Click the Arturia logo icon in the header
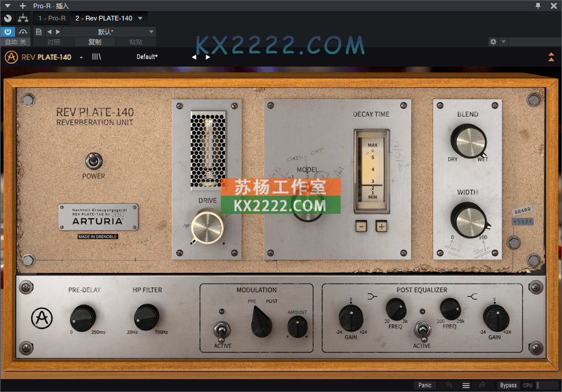This screenshot has height=392, width=562. point(11,57)
